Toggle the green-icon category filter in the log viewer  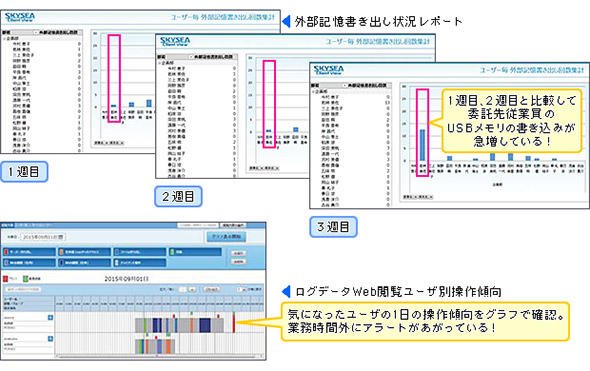click(195, 252)
